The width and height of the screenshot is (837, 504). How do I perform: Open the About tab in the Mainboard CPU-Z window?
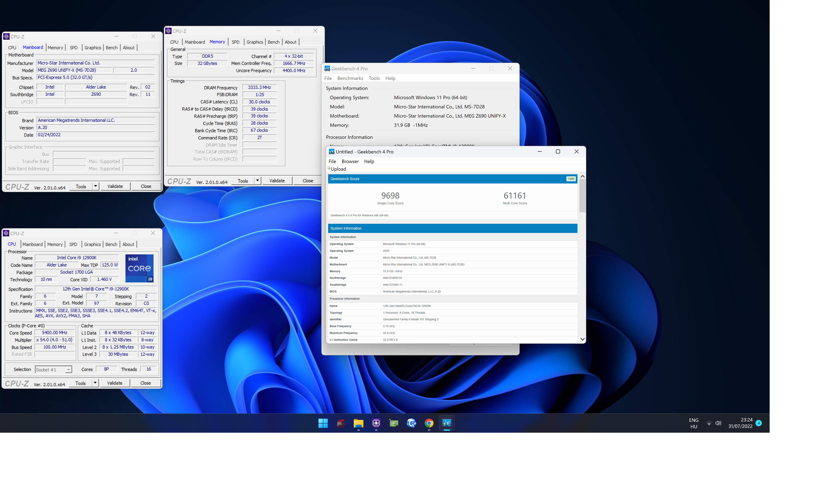128,47
